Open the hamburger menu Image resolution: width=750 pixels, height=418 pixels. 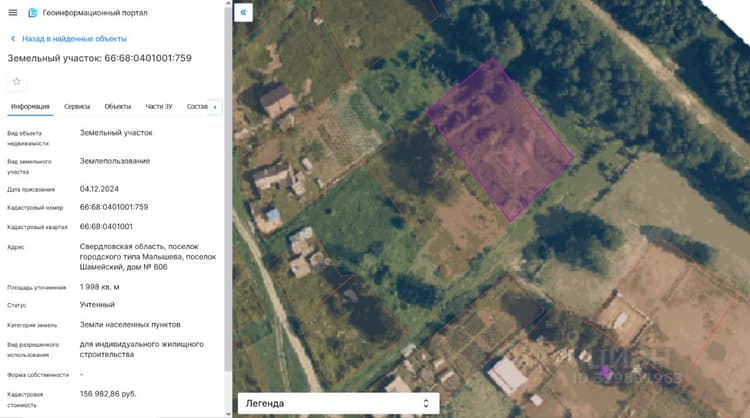13,12
